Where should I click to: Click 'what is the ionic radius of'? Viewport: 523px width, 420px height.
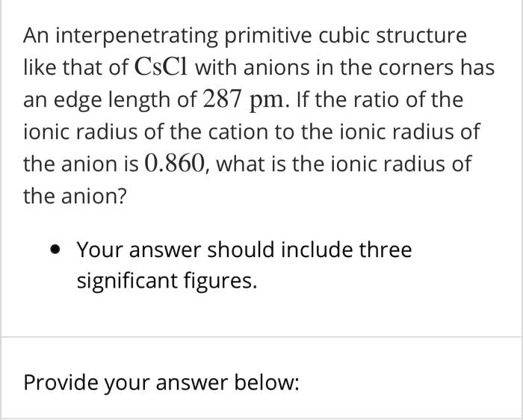point(344,164)
